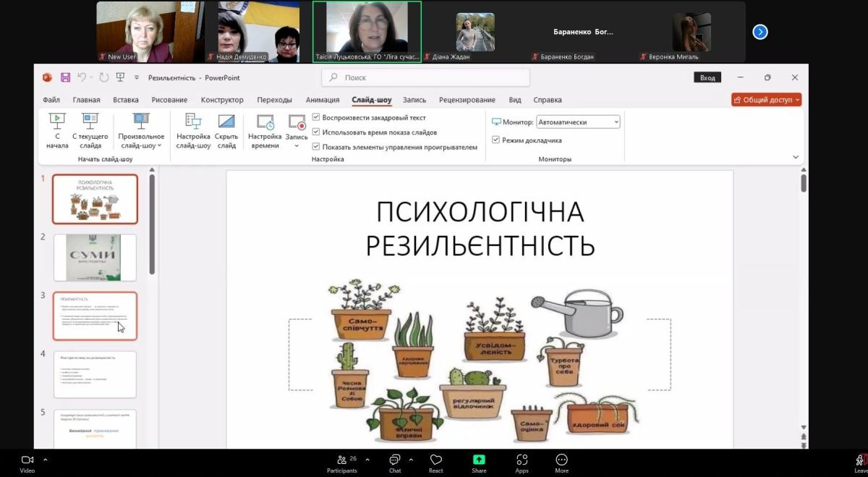Screen dimensions: 868x477
Task: Select slide 4 thumbnail in panel
Action: [95, 374]
